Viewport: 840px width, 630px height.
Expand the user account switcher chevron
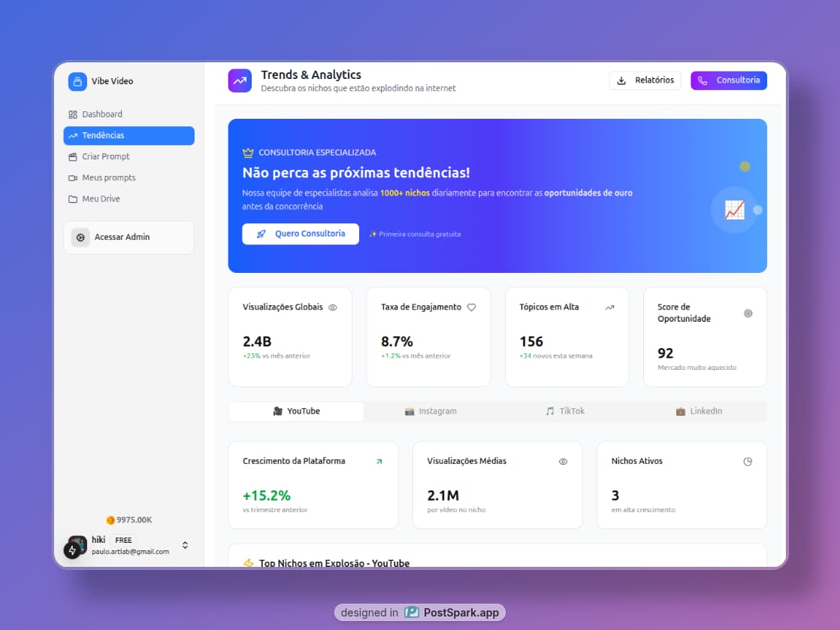[x=185, y=545]
